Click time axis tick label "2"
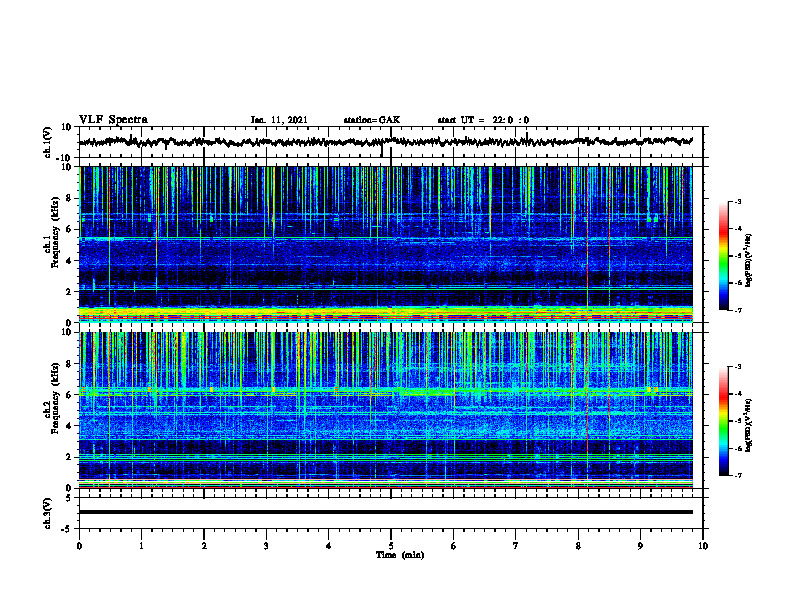This screenshot has width=792, height=612. [x=204, y=546]
